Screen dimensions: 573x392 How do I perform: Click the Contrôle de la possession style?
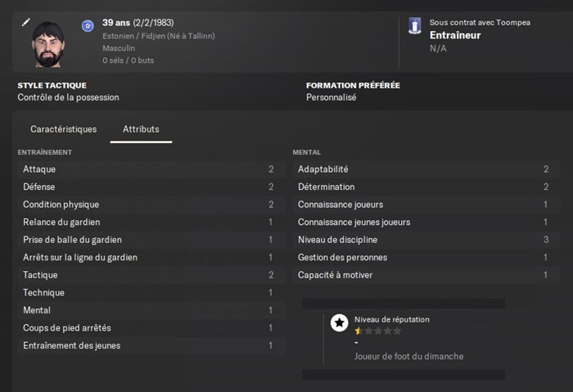coord(68,97)
